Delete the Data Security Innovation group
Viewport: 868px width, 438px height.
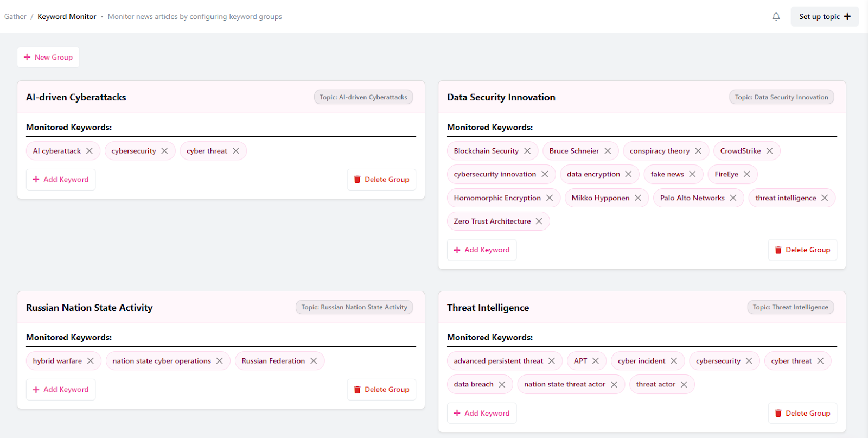point(802,250)
